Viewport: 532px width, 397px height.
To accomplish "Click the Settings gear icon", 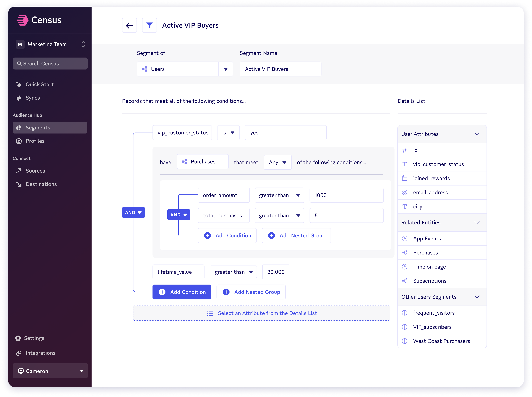I will [18, 338].
